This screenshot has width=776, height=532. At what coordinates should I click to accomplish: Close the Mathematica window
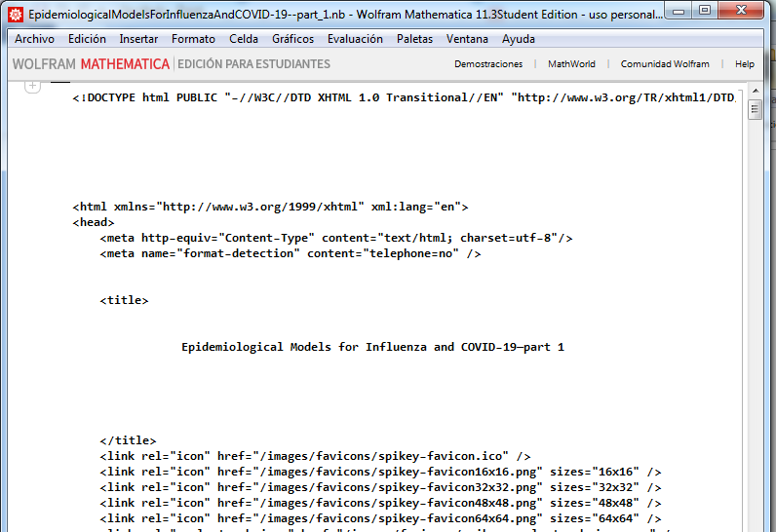pyautogui.click(x=741, y=11)
